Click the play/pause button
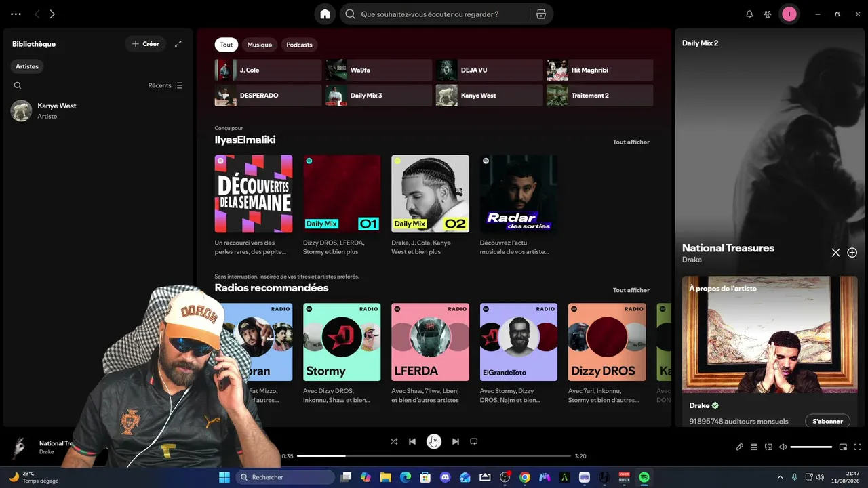 point(433,441)
